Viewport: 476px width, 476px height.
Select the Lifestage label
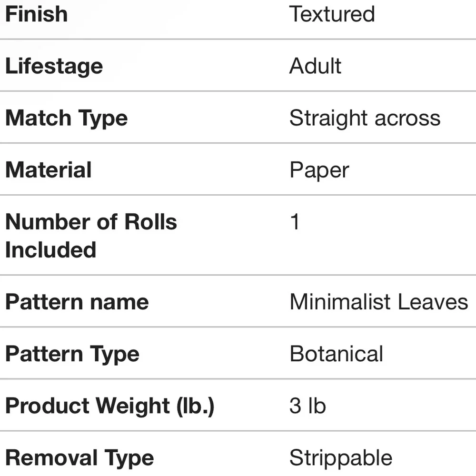click(54, 67)
